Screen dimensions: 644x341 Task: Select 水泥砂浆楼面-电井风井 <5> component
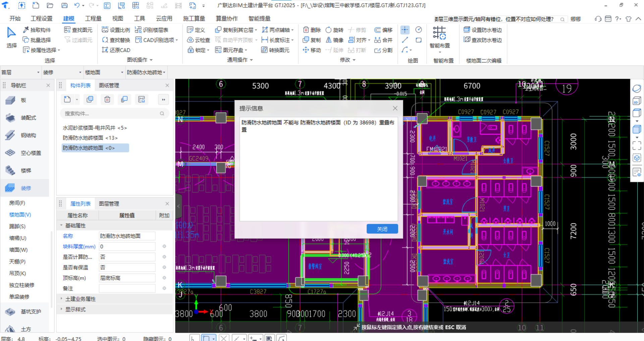tap(95, 128)
